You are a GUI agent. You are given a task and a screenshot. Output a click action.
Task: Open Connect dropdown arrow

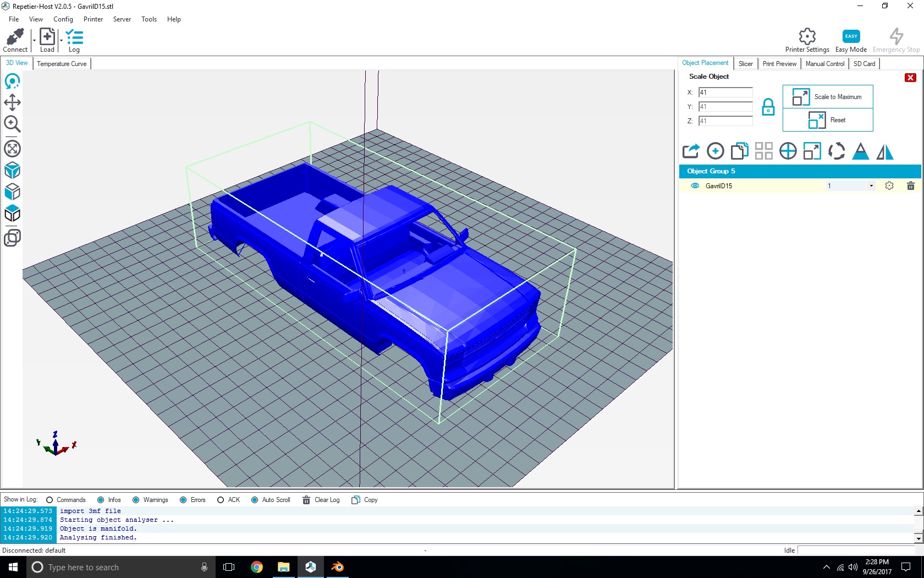34,40
